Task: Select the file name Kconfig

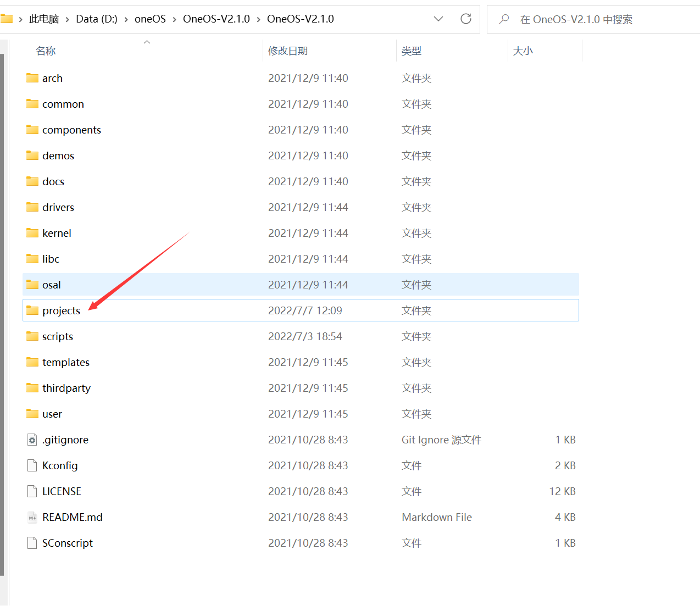Action: (x=60, y=465)
